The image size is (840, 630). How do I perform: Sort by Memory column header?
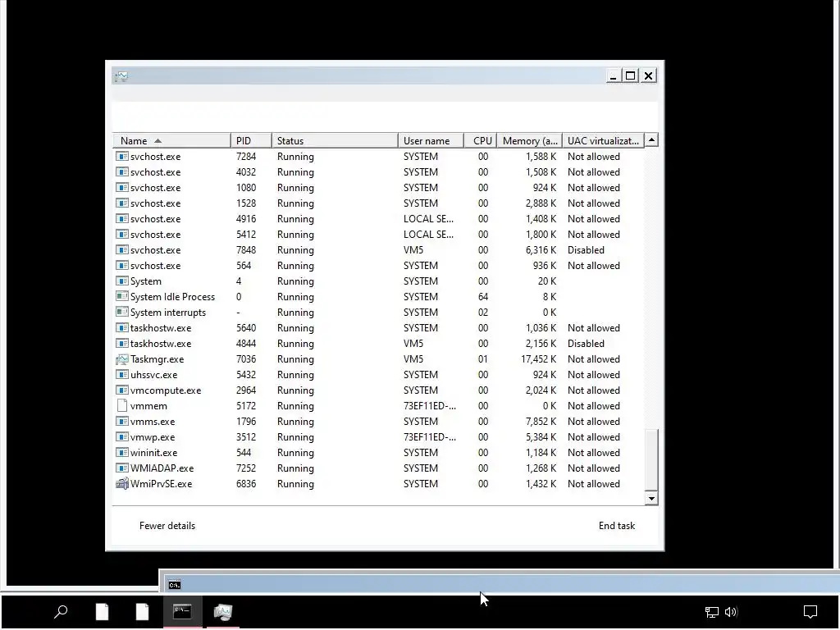point(529,141)
